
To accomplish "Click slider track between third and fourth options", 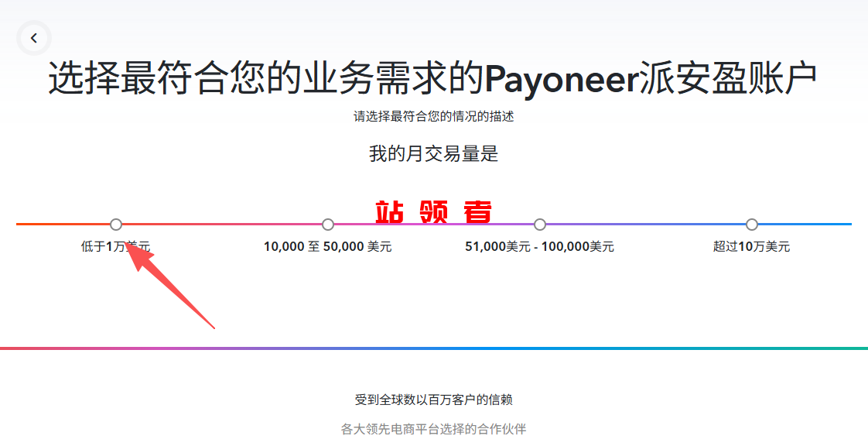I will pos(646,225).
